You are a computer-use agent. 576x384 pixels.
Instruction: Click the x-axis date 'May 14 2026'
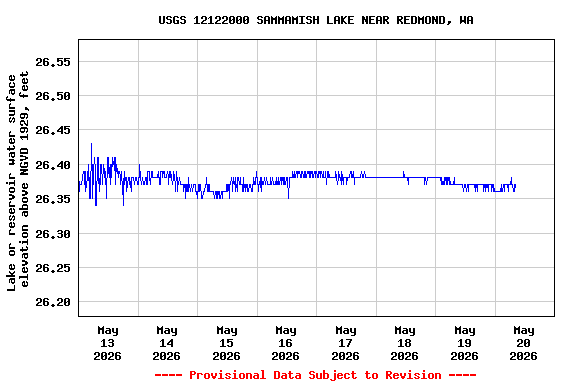click(166, 343)
